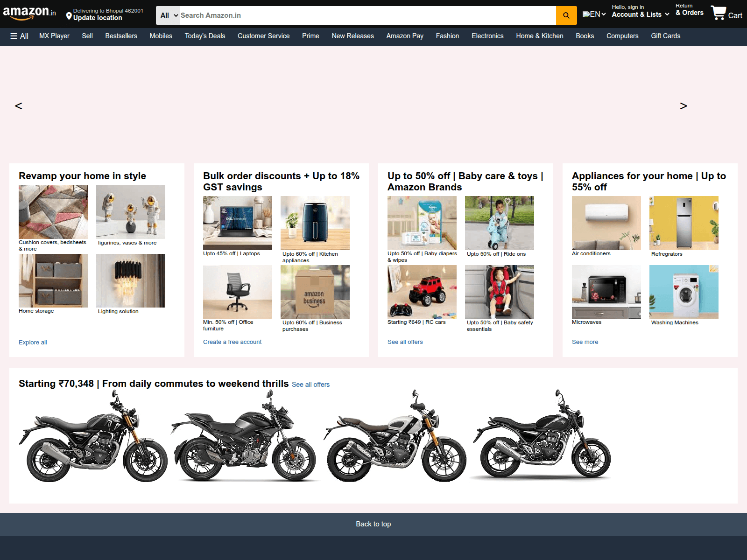
Task: Show the next carousel banner
Action: [x=684, y=106]
